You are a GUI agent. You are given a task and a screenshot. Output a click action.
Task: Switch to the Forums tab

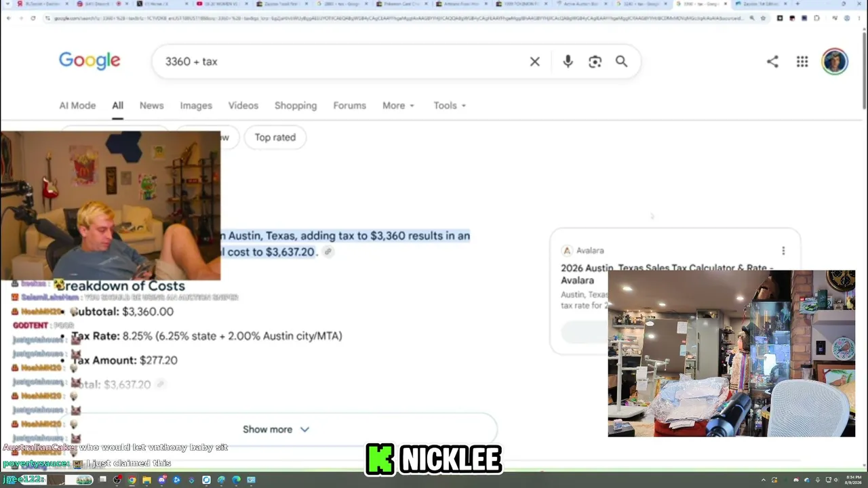(x=349, y=106)
